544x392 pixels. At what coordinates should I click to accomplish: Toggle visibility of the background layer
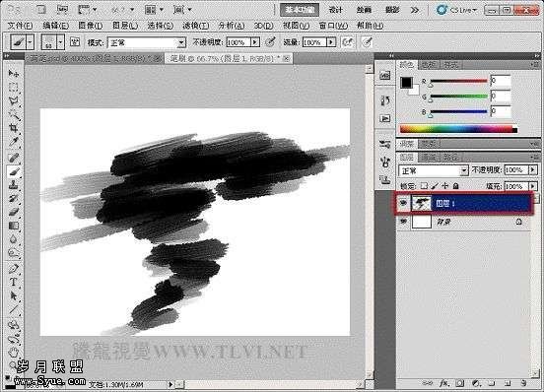coord(403,222)
